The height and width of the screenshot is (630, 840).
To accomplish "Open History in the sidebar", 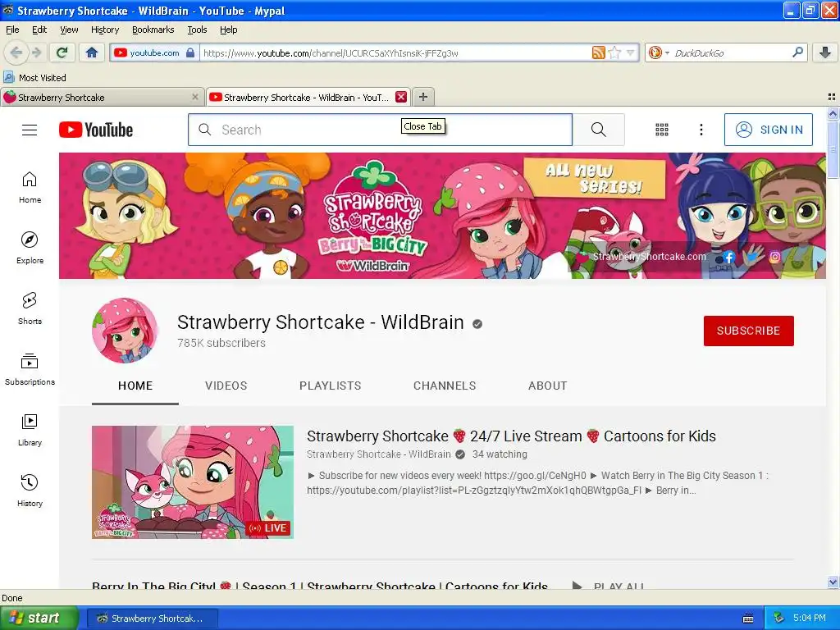I will click(x=30, y=491).
